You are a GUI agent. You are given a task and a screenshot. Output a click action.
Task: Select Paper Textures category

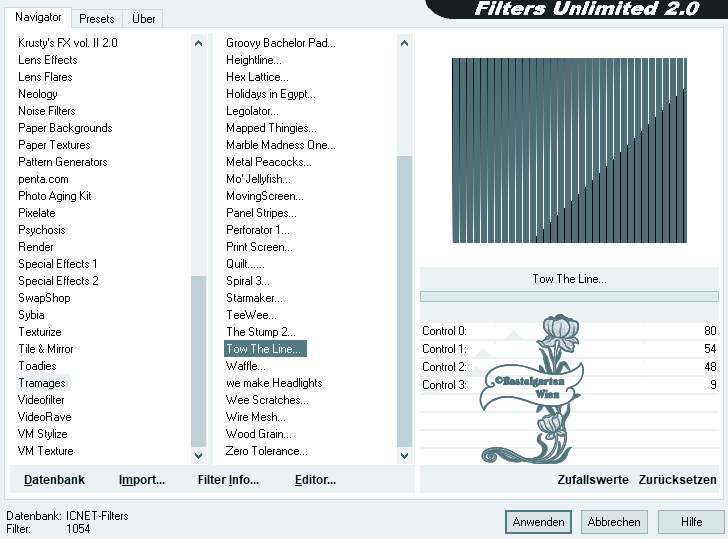coord(54,145)
